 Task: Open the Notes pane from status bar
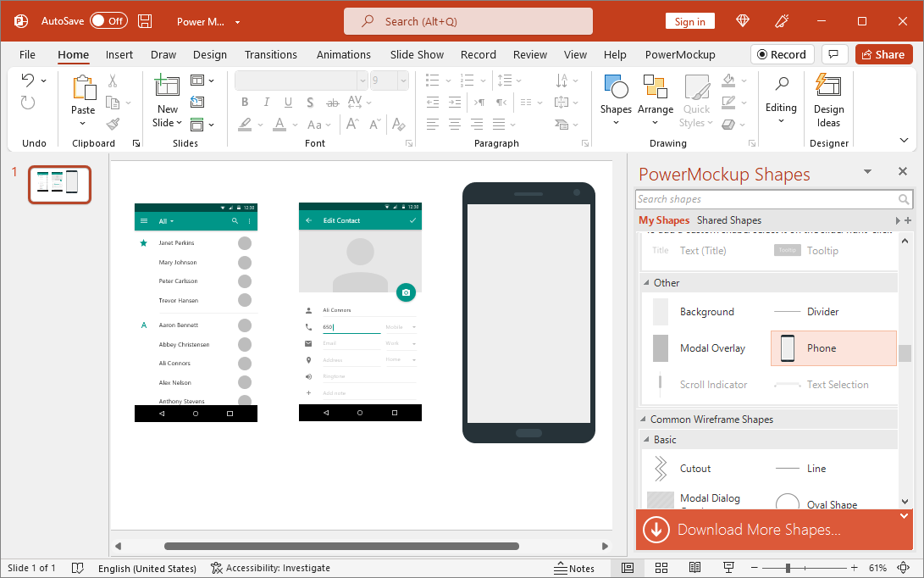(x=574, y=568)
